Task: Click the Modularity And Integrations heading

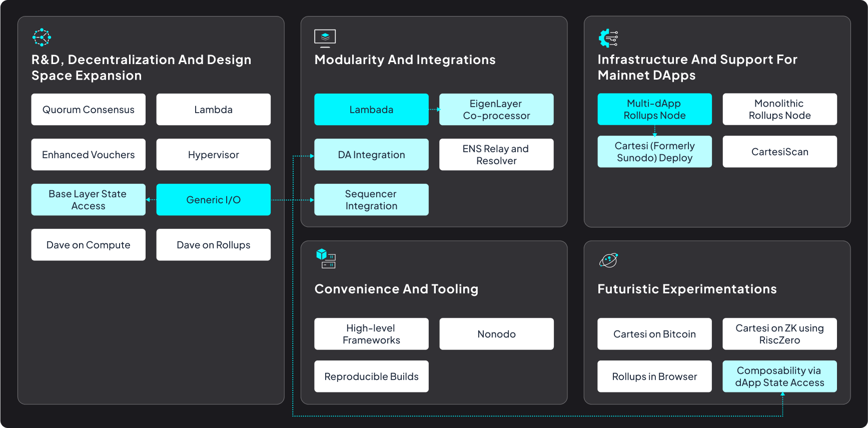Action: tap(405, 60)
